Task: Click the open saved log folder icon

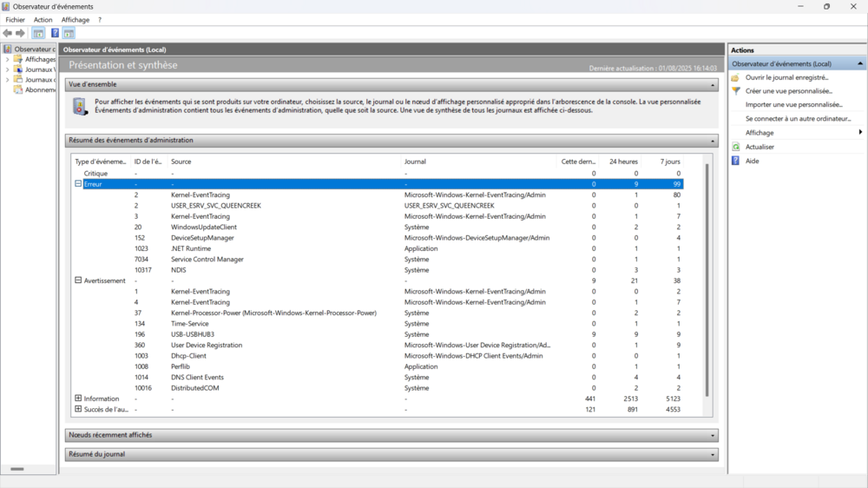Action: click(x=735, y=77)
